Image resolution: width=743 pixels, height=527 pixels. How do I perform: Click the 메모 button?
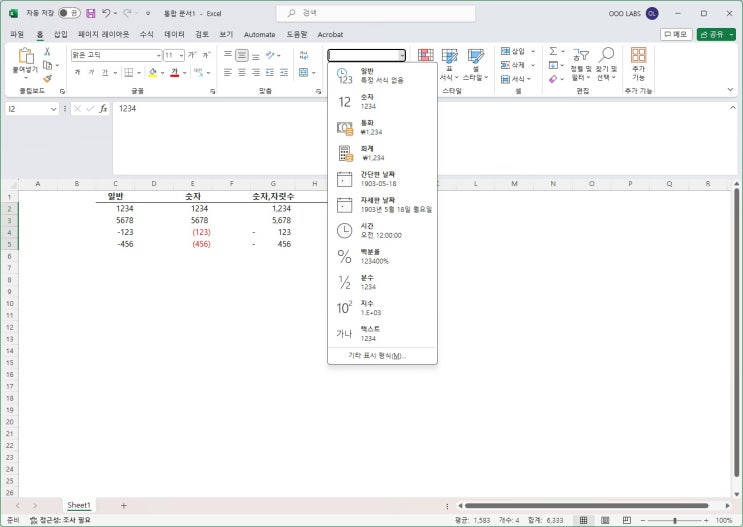pyautogui.click(x=676, y=34)
